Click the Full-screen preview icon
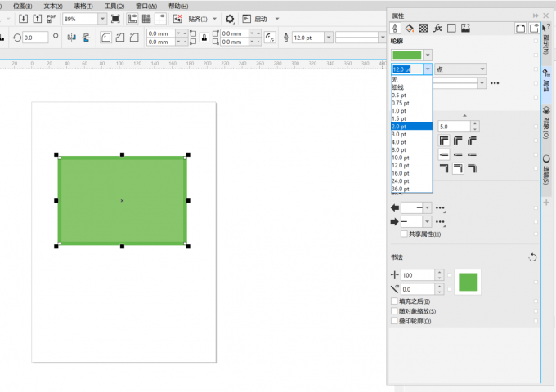Image resolution: width=556 pixels, height=392 pixels. (115, 19)
